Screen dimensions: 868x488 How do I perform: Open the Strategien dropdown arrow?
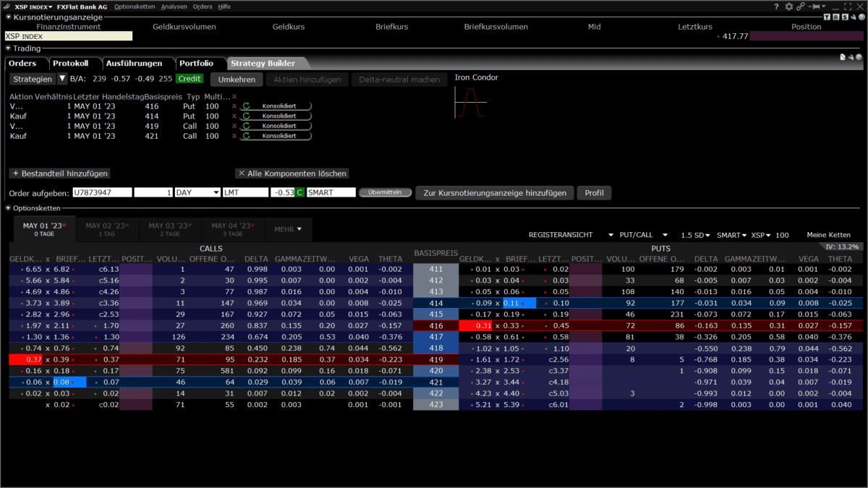(x=62, y=78)
